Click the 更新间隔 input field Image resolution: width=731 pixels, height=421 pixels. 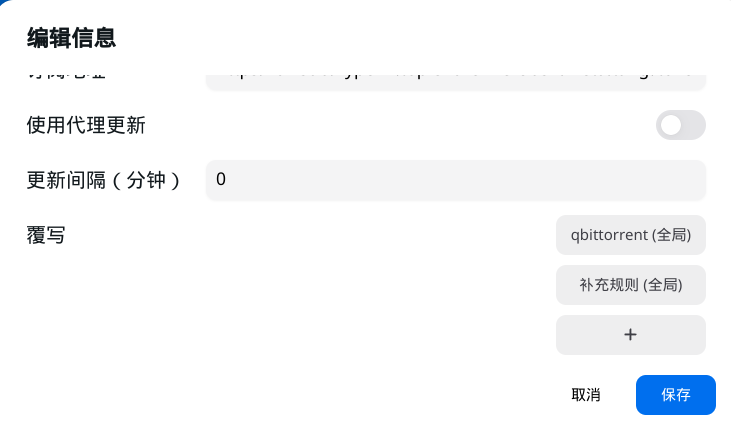coord(455,180)
